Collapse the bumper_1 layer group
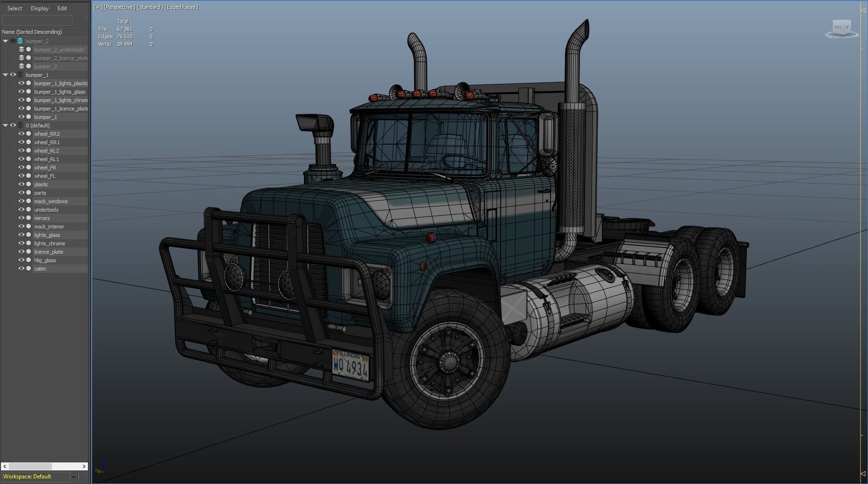 [x=6, y=75]
